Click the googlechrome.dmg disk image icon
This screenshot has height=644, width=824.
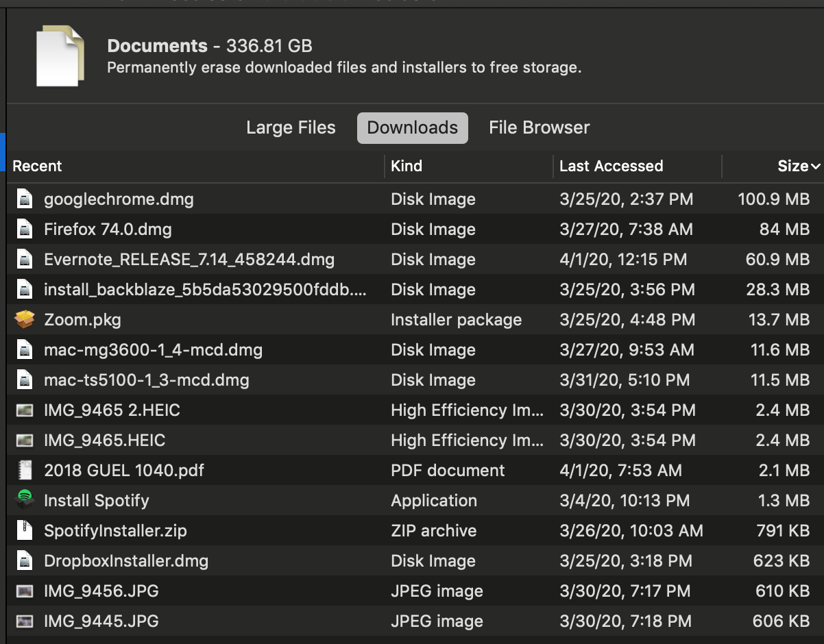coord(25,199)
